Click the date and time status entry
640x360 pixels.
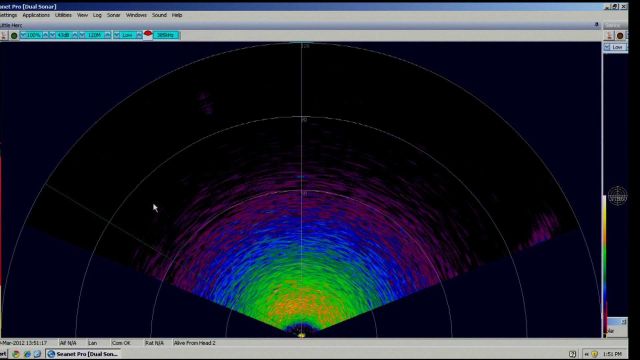pyautogui.click(x=24, y=343)
